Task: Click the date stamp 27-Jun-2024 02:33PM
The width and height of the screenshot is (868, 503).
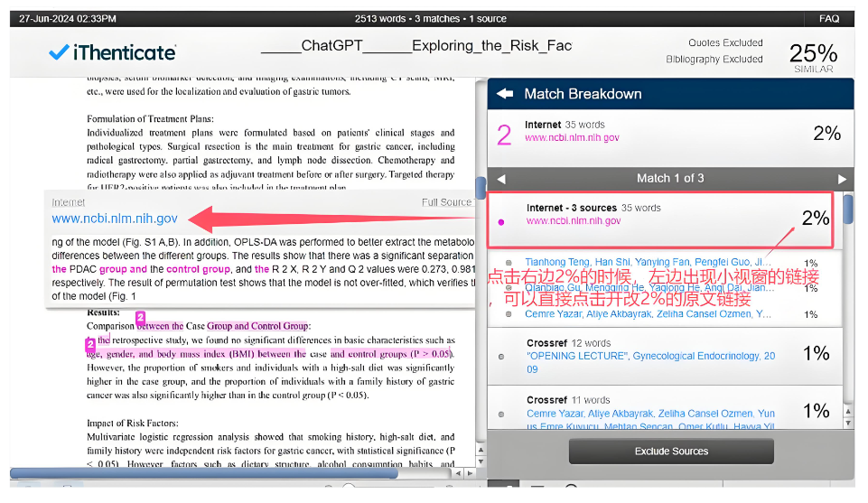Action: pos(68,19)
